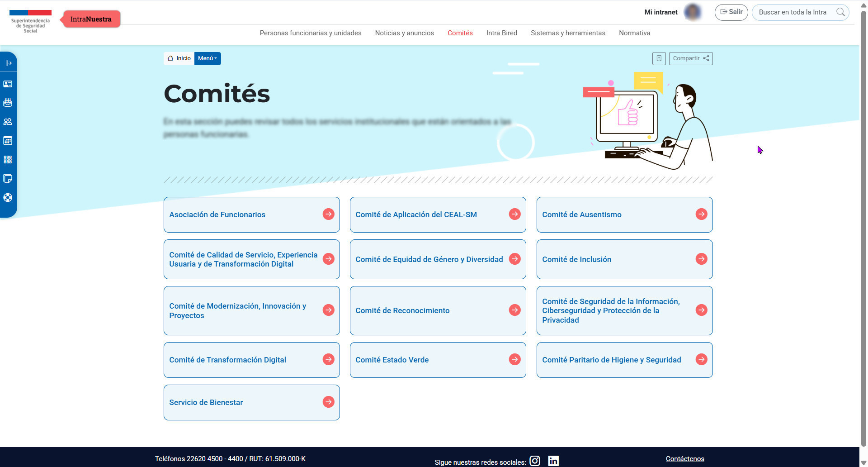The height and width of the screenshot is (467, 868).
Task: Open the Menú dropdown
Action: (208, 58)
